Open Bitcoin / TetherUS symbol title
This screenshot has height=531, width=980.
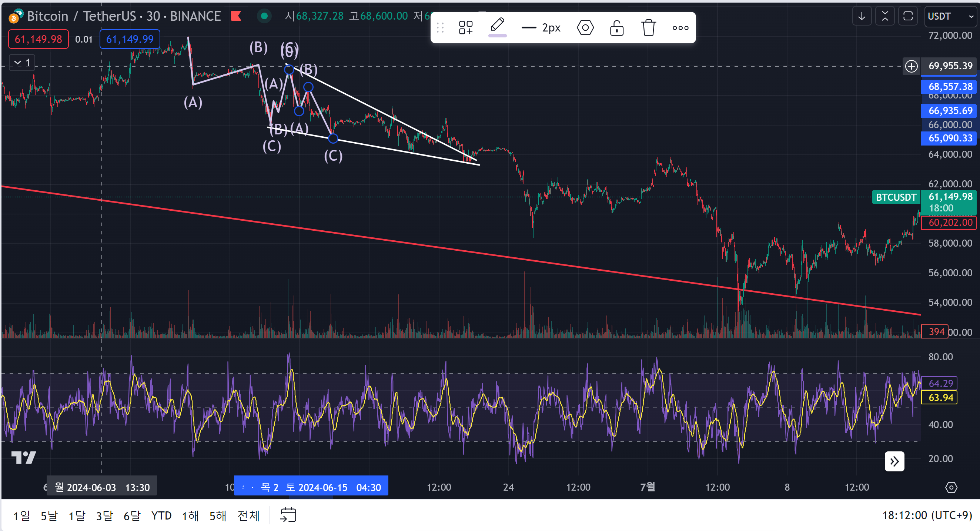pos(124,16)
